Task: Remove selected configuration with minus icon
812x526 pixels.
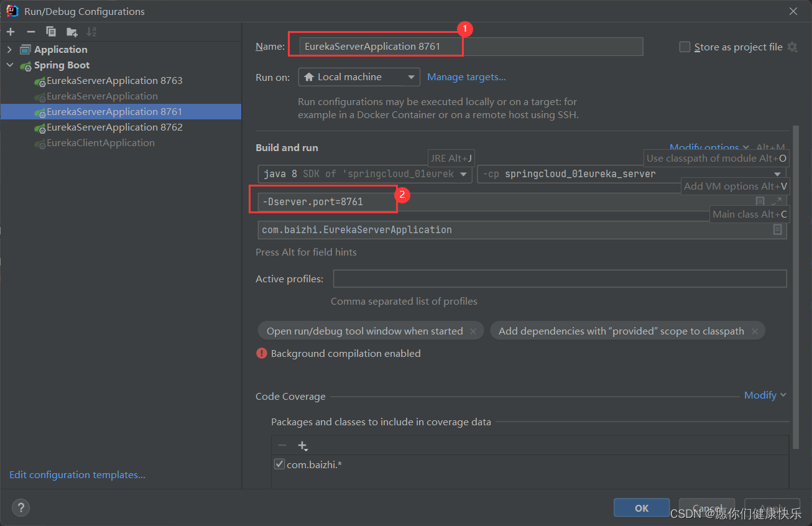Action: (30, 32)
